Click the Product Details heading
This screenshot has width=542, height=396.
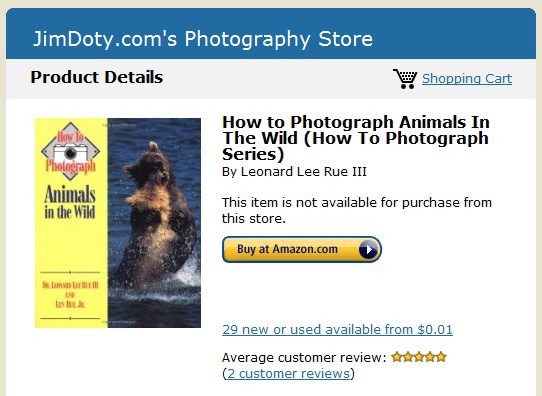96,77
